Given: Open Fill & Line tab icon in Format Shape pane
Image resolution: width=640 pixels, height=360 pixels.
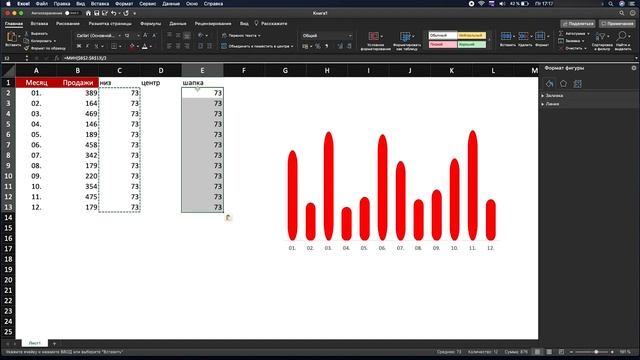Looking at the screenshot, I should (549, 84).
